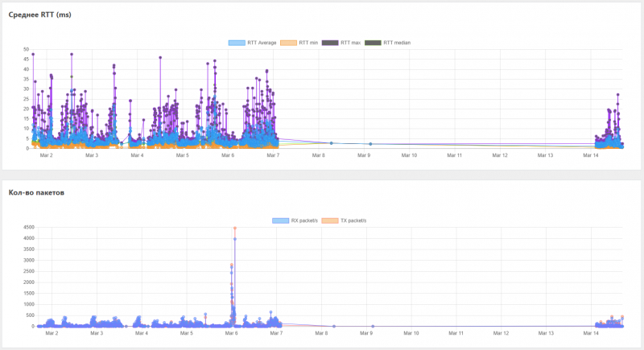Select the RX peak point near 4000 packets
This screenshot has width=644, height=350.
coord(235,239)
